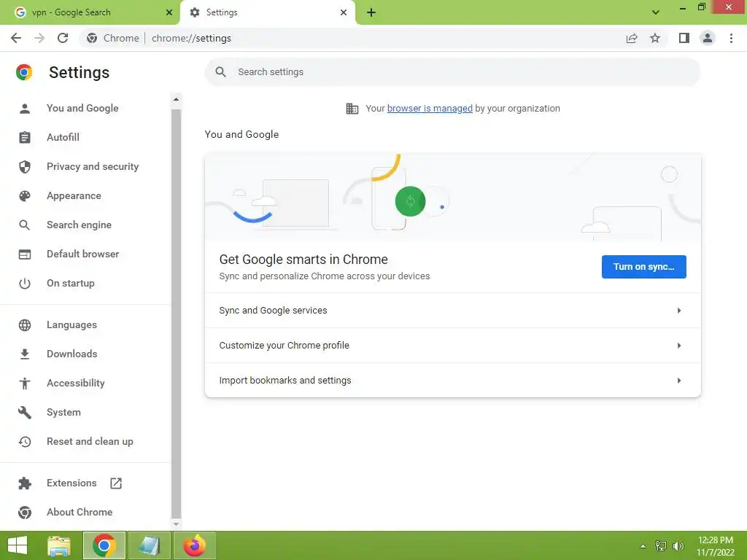Click the power icon for On startup
747x560 pixels.
tap(24, 284)
